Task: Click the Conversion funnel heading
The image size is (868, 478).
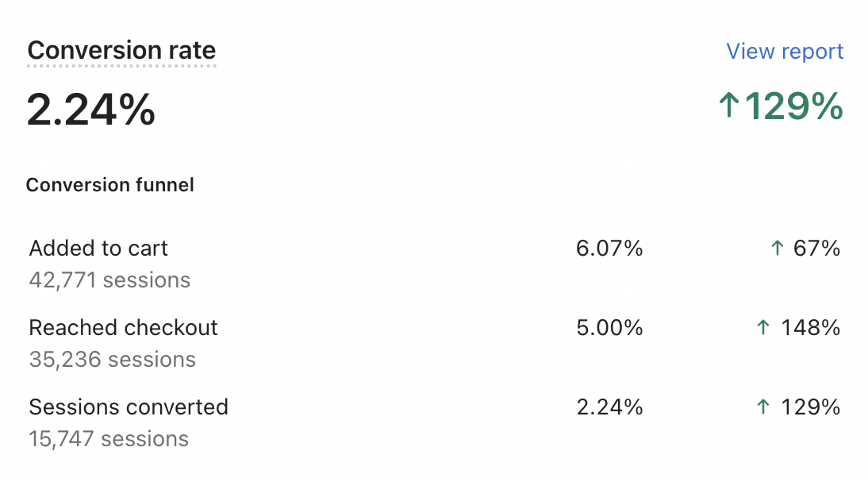Action: tap(109, 185)
